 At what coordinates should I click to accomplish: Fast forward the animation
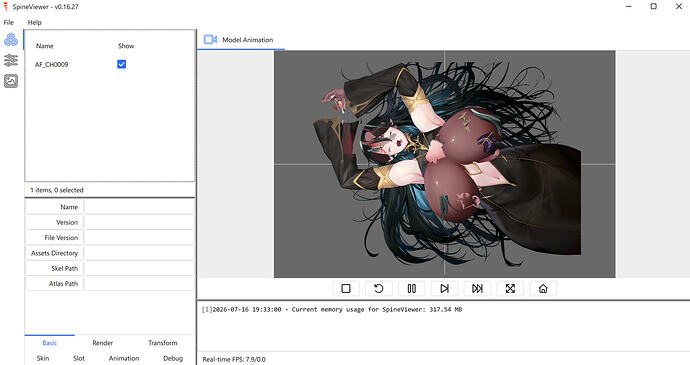[x=477, y=288]
